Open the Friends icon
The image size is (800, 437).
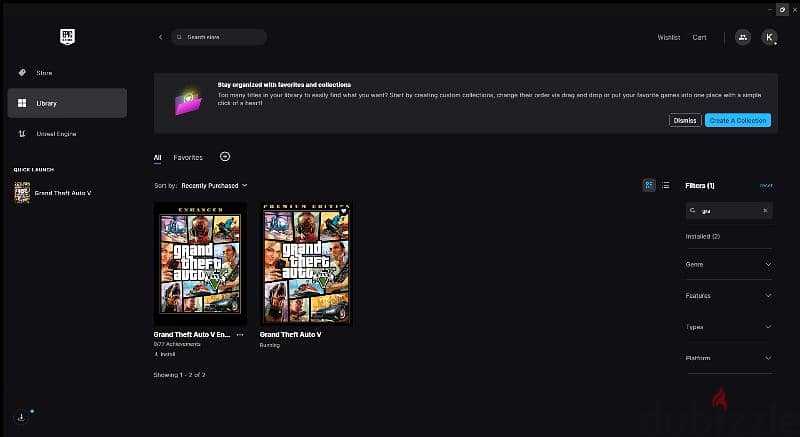742,37
